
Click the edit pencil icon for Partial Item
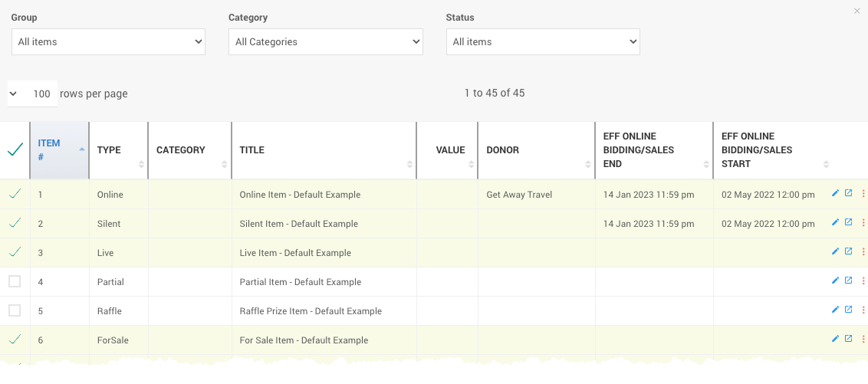(836, 281)
